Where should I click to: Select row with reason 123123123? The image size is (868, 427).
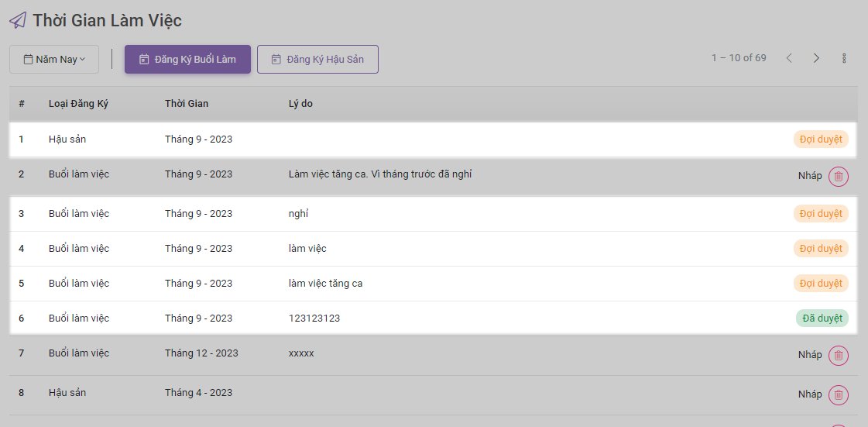[314, 319]
